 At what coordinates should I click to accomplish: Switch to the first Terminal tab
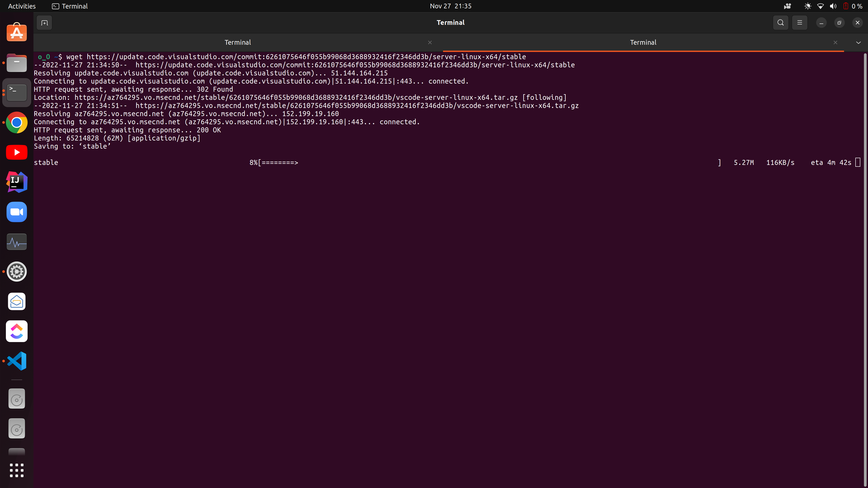238,42
